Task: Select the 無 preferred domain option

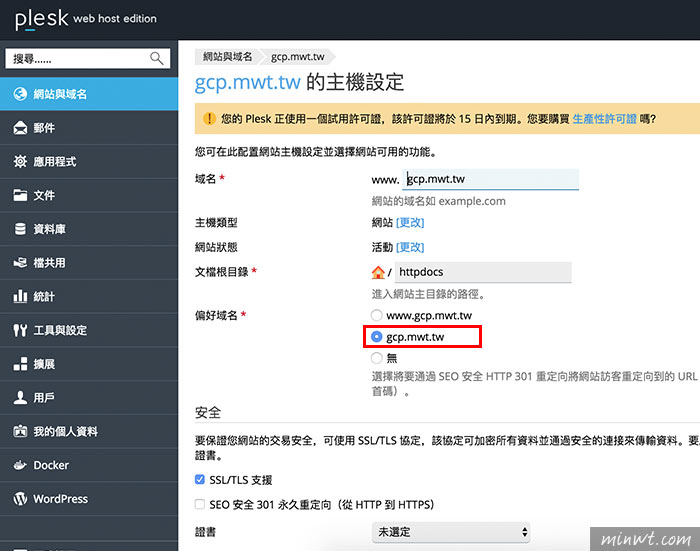Action: [376, 358]
